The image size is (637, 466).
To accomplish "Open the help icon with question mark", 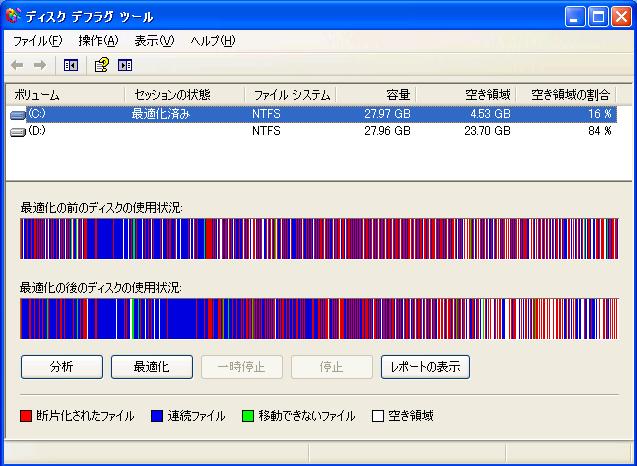I will pyautogui.click(x=101, y=65).
